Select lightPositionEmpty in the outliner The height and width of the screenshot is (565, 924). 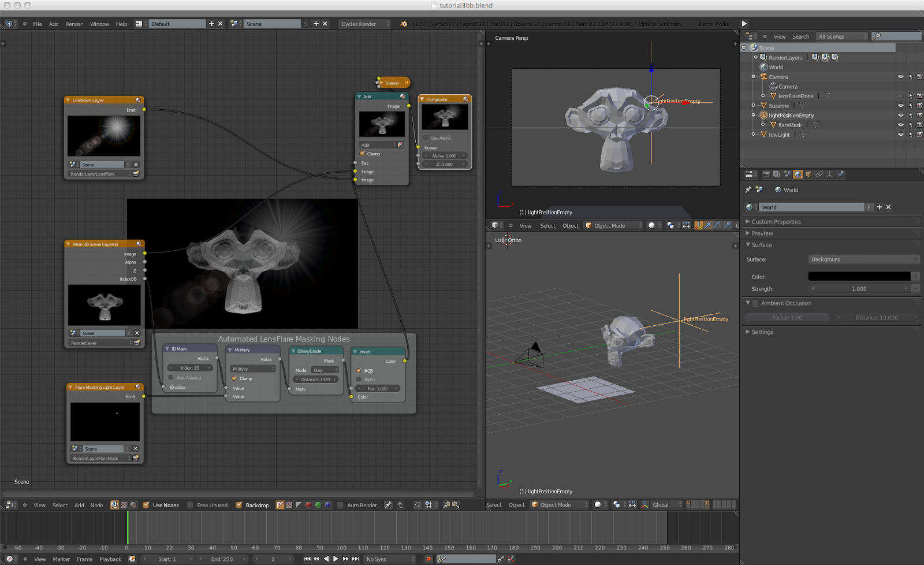pos(791,116)
